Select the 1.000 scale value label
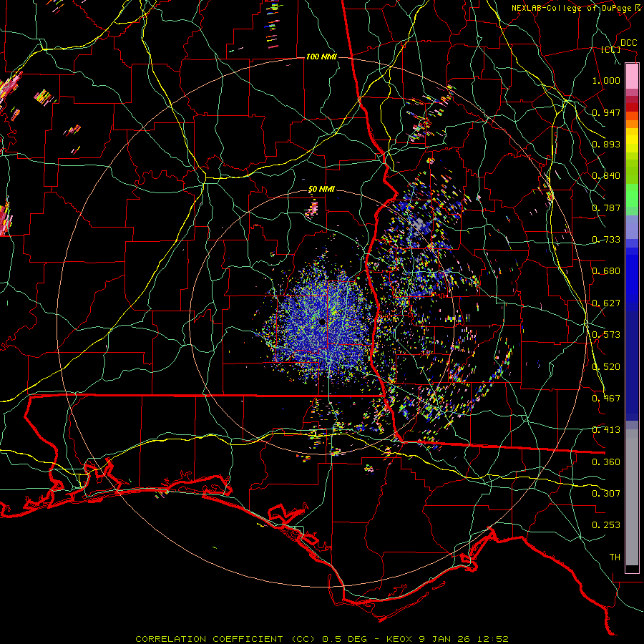This screenshot has height=644, width=644. [x=606, y=80]
